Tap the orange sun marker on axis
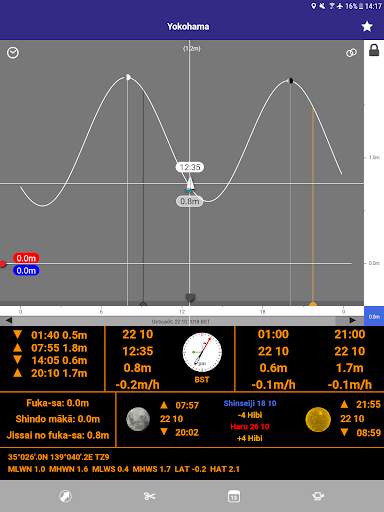Image resolution: width=384 pixels, height=512 pixels. 312,304
